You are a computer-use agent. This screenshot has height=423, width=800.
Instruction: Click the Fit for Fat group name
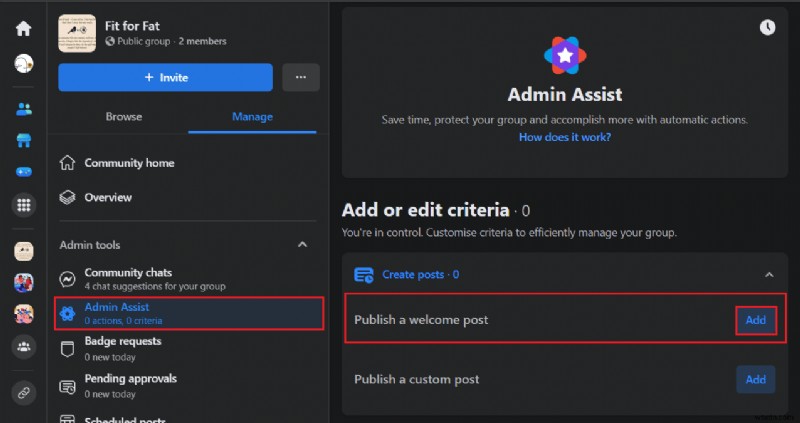pyautogui.click(x=132, y=26)
